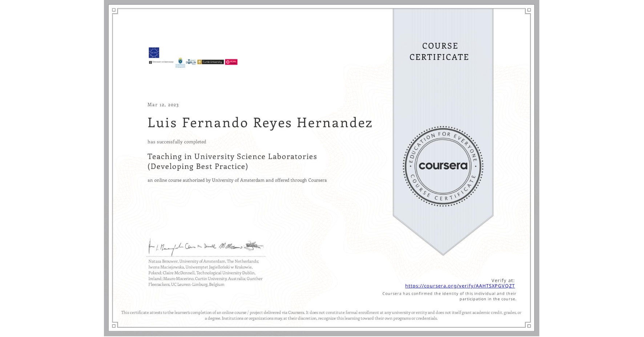Click the text 'has successfully completed'

177,142
